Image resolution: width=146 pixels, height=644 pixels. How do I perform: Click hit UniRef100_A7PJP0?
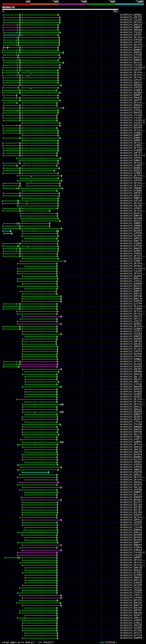coord(131,80)
